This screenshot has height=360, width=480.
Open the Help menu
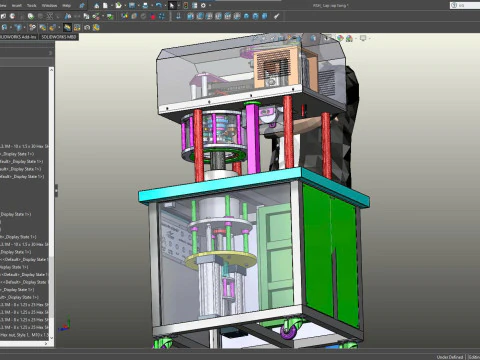click(x=66, y=6)
